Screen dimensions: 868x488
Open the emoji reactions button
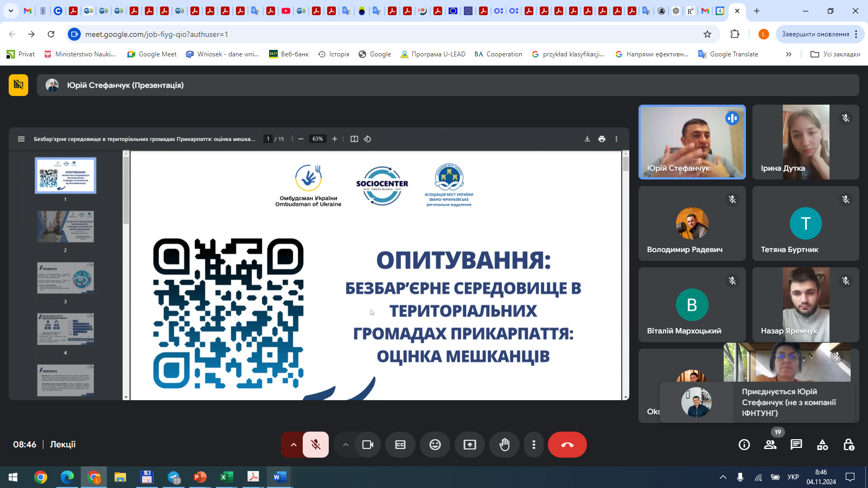[435, 445]
